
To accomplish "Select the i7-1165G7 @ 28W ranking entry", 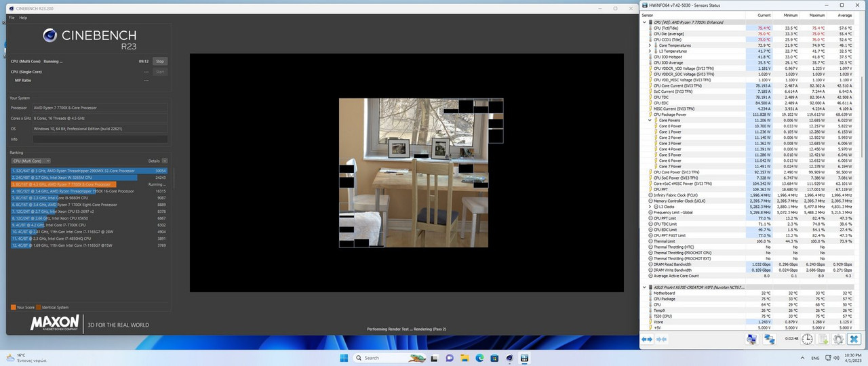I will (x=89, y=232).
